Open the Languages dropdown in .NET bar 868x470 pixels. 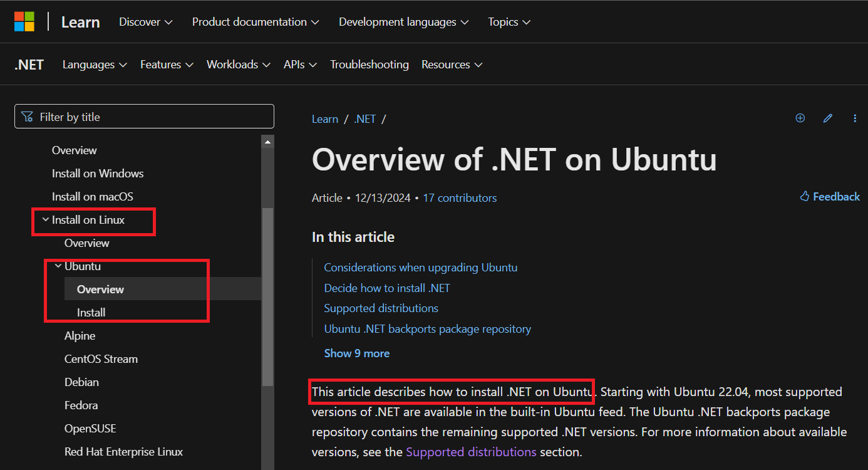(95, 65)
